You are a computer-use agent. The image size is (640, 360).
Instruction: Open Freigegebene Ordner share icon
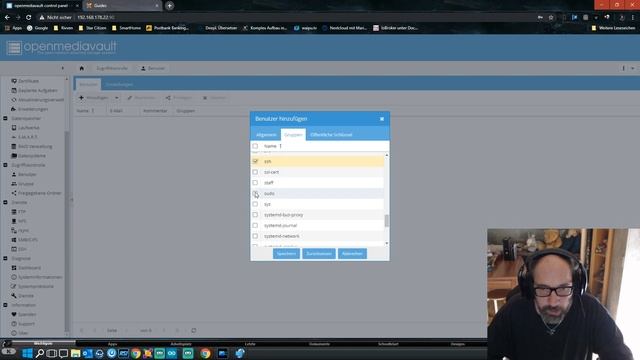point(14,193)
